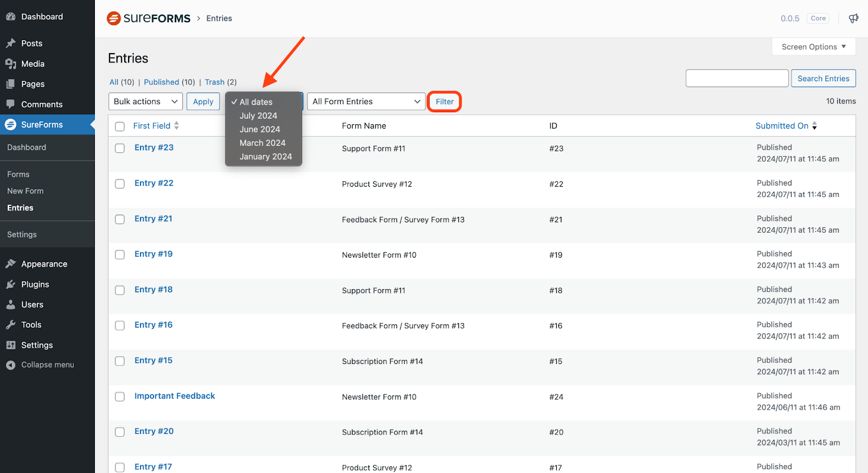The width and height of the screenshot is (868, 473).
Task: Click the Pages document icon
Action: point(10,84)
